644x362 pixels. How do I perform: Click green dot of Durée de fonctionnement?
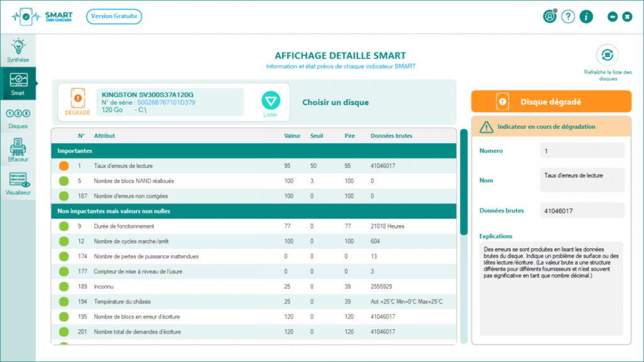(x=64, y=226)
